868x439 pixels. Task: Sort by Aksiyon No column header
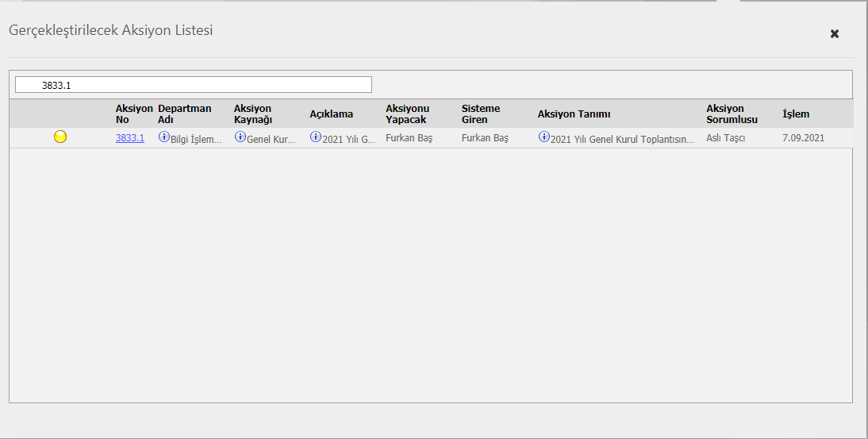click(x=133, y=114)
